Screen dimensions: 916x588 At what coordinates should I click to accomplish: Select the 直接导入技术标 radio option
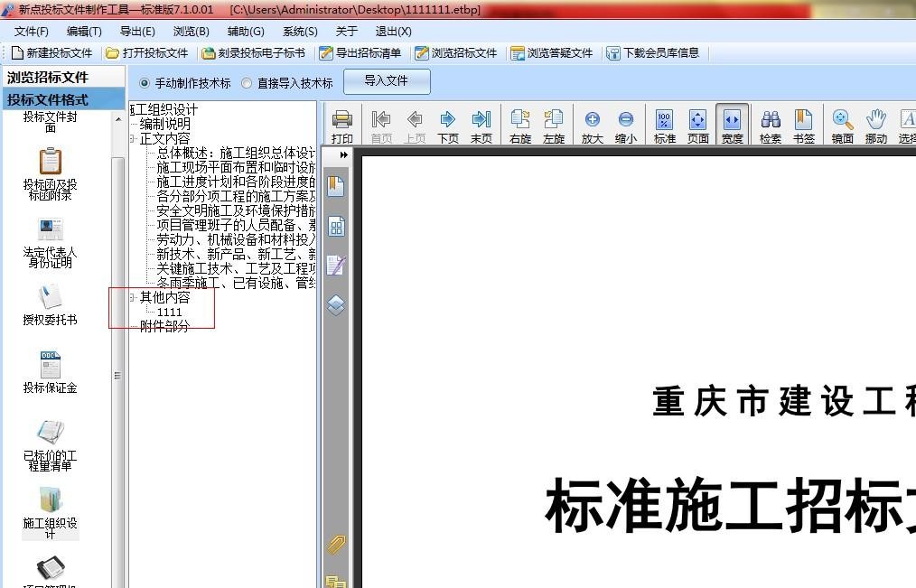point(244,82)
